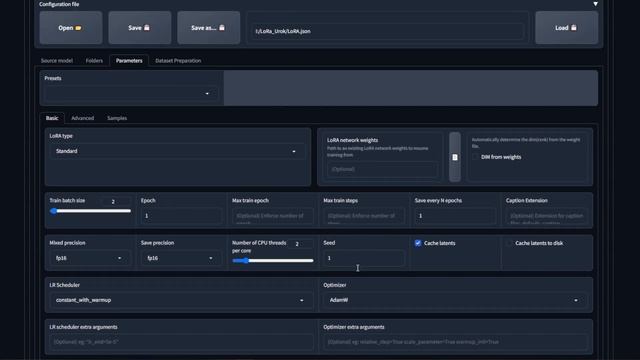Click the Optimizer extra arguments field

(456, 342)
